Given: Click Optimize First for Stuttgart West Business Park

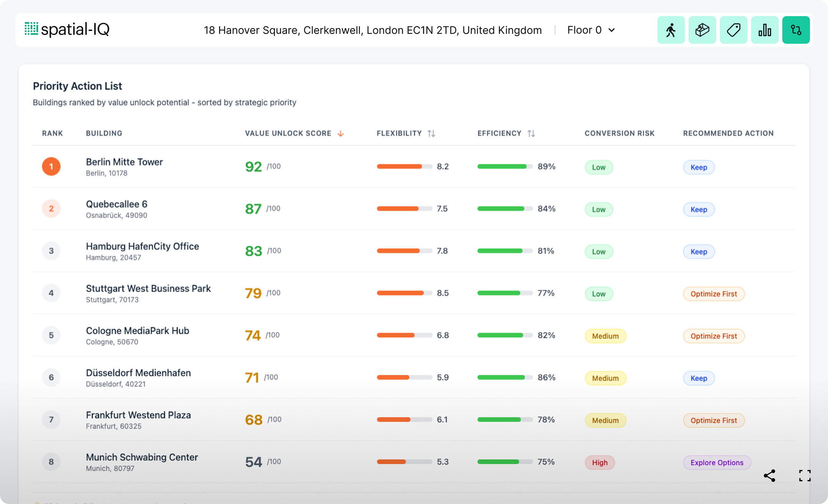Looking at the screenshot, I should (x=713, y=294).
